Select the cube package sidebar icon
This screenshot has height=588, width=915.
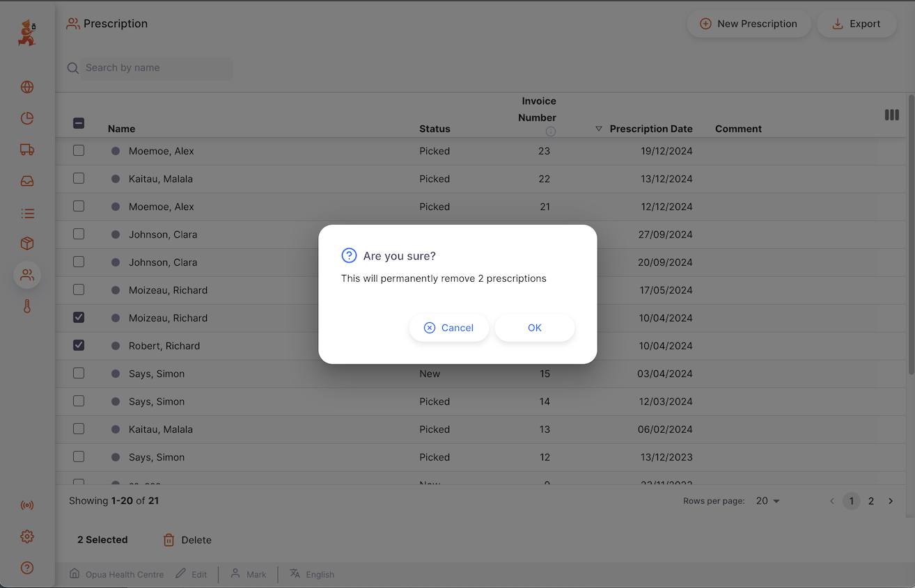pyautogui.click(x=27, y=244)
